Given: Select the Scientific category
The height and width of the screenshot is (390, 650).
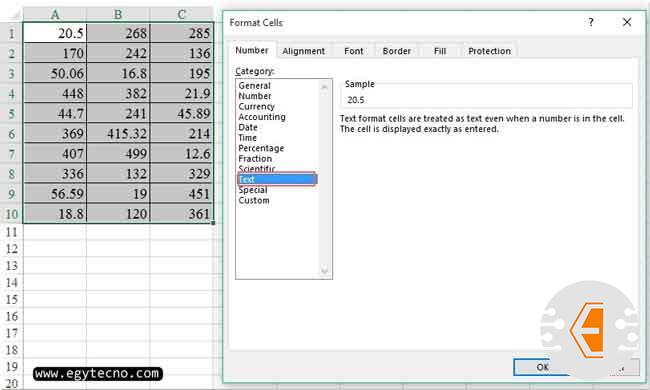Looking at the screenshot, I should click(x=257, y=169).
